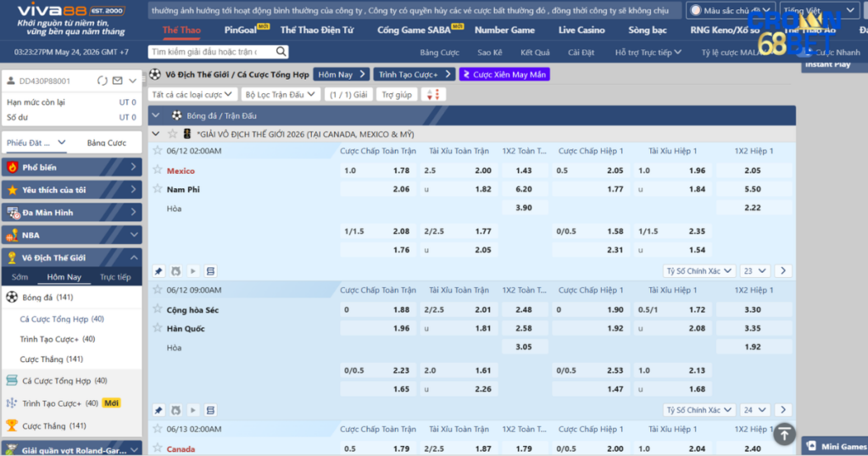Click next arrow beside the 24 dropdown
The height and width of the screenshot is (456, 868).
782,410
